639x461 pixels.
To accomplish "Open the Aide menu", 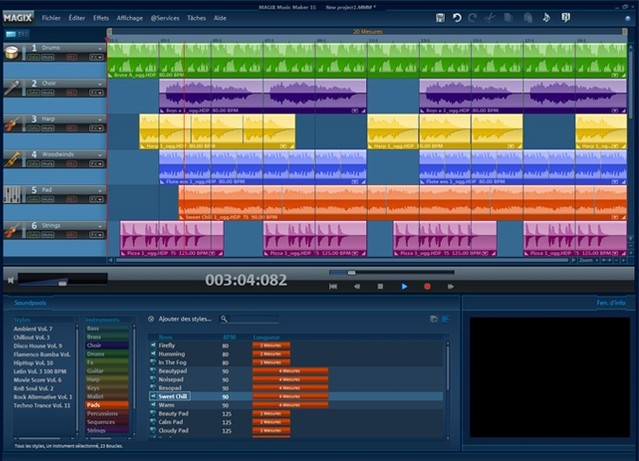I will click(x=220, y=18).
